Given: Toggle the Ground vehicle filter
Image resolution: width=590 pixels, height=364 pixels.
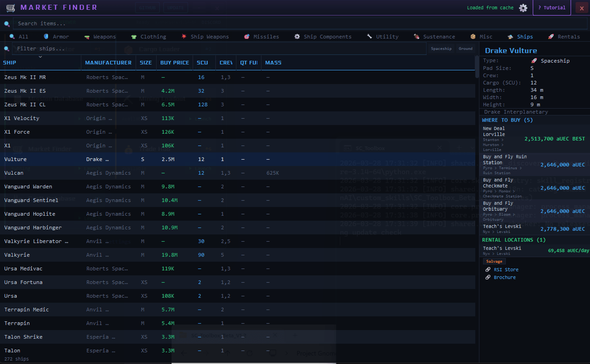Looking at the screenshot, I should 465,49.
